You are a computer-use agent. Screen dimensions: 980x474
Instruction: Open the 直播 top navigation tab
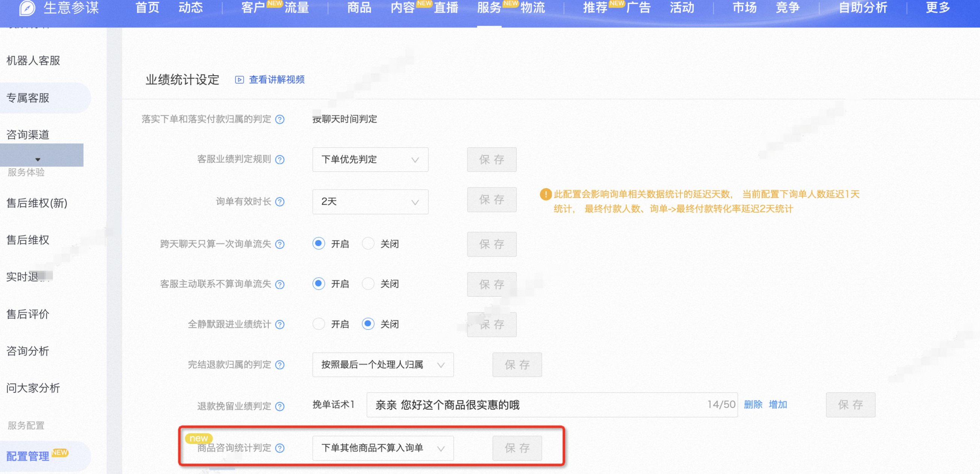446,8
